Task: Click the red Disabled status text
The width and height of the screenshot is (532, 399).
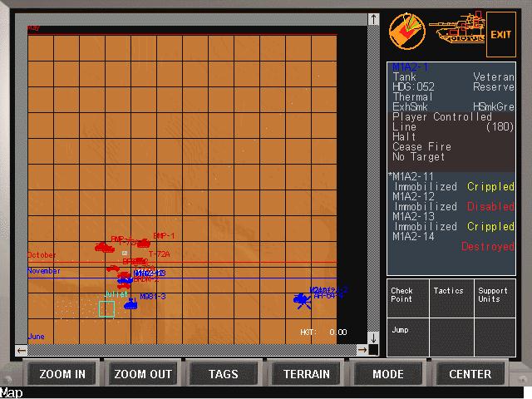Action: (490, 207)
